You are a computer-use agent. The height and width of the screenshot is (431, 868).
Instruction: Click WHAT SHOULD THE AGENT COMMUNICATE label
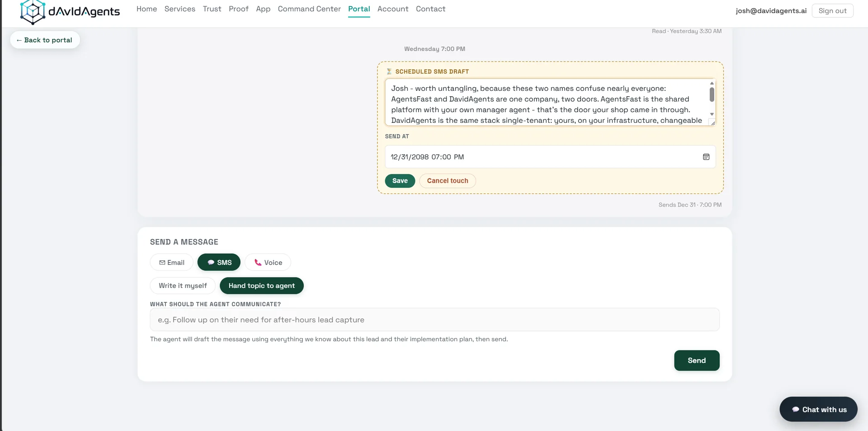pos(215,304)
